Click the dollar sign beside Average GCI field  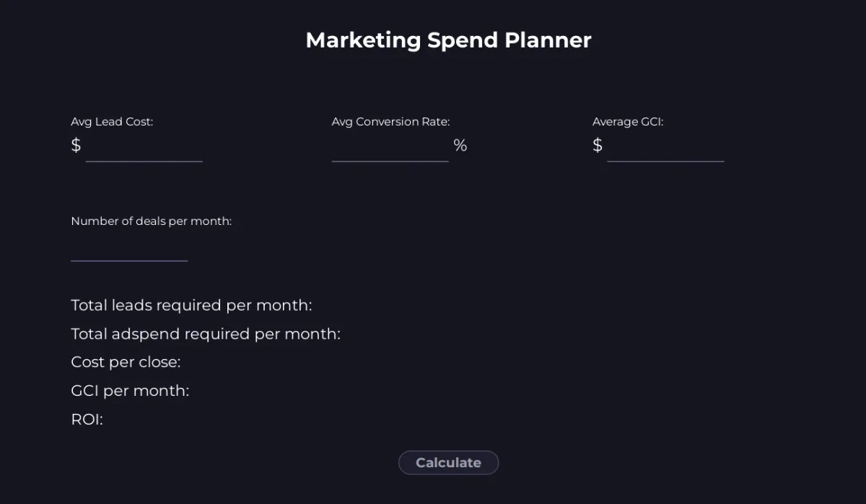pyautogui.click(x=598, y=146)
